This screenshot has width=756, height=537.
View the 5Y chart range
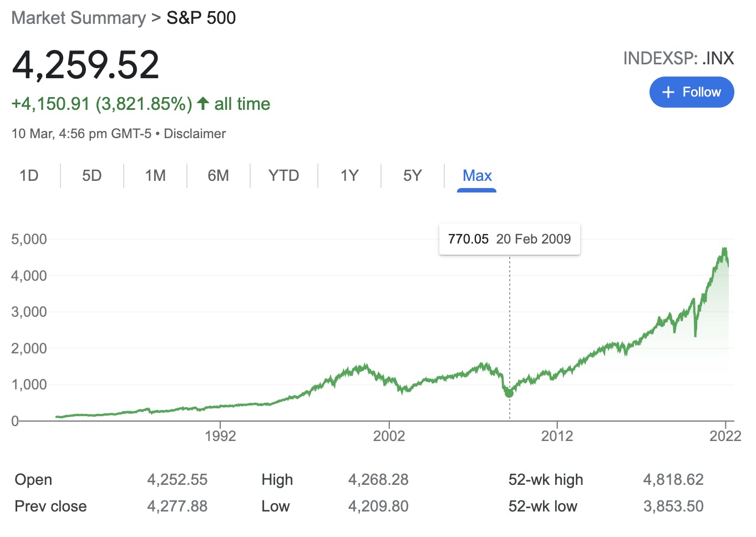click(412, 176)
